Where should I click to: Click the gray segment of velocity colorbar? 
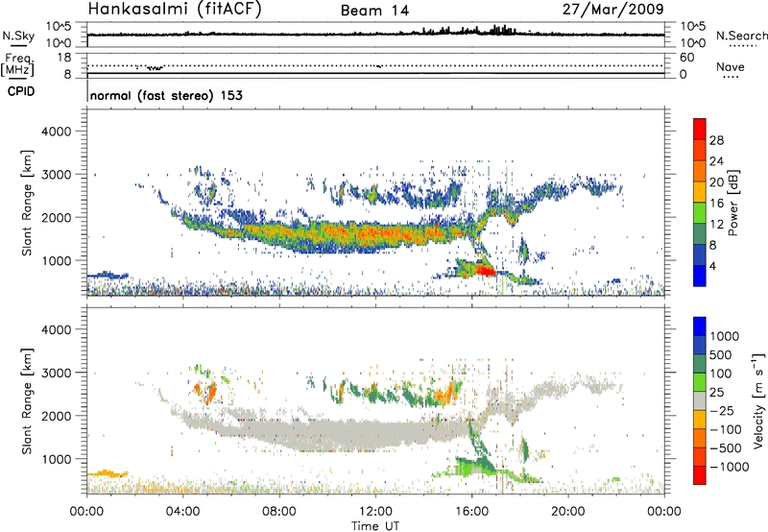click(x=700, y=400)
